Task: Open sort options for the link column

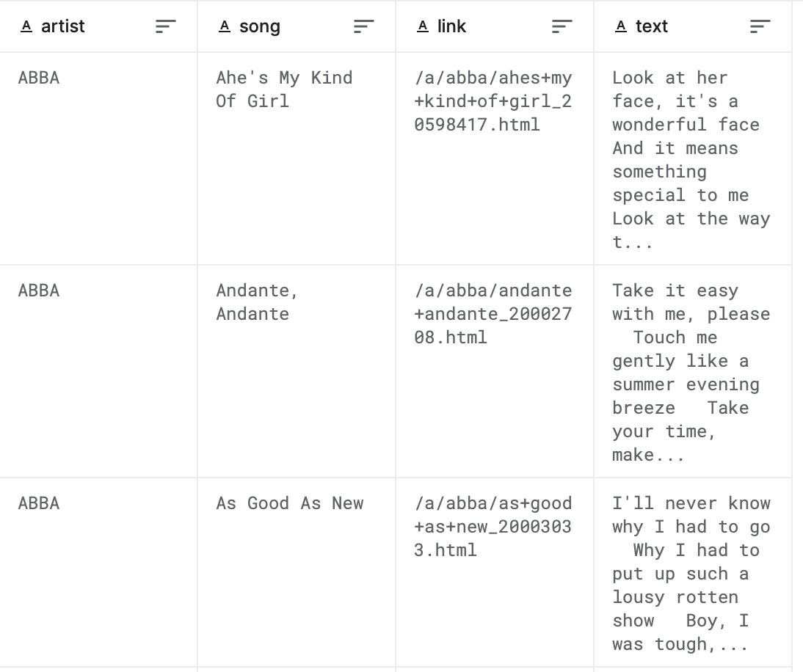Action: pos(562,26)
